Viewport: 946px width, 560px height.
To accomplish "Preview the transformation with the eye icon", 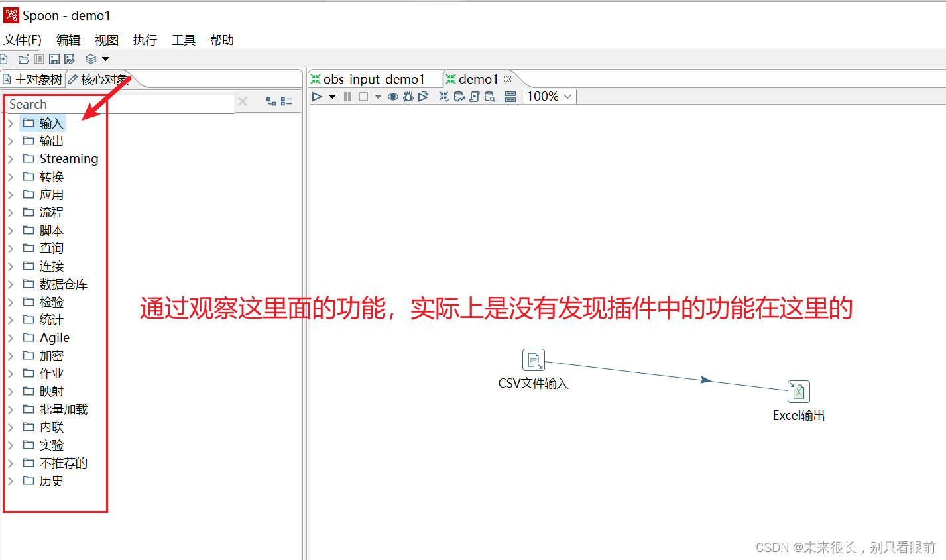I will click(x=393, y=97).
